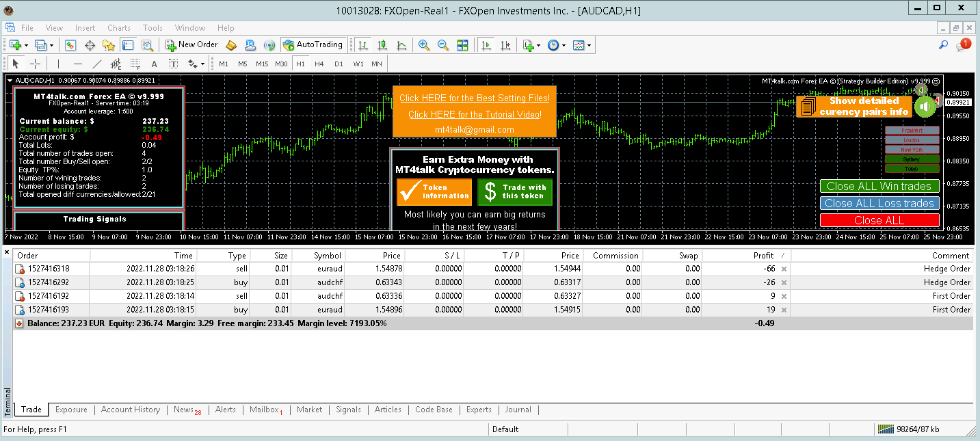Open the MQL5 cloud hosting icon
The image size is (980, 441).
(250, 45)
